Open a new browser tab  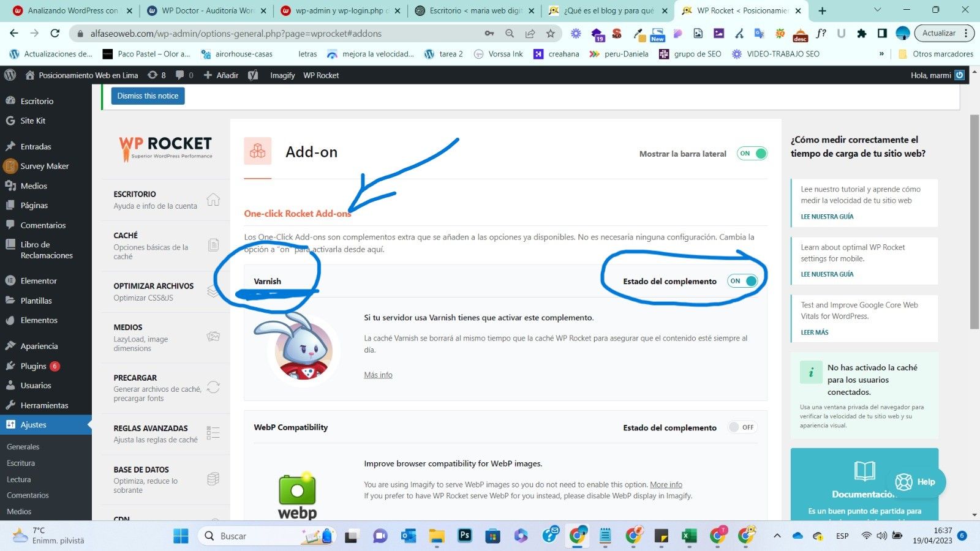point(822,10)
